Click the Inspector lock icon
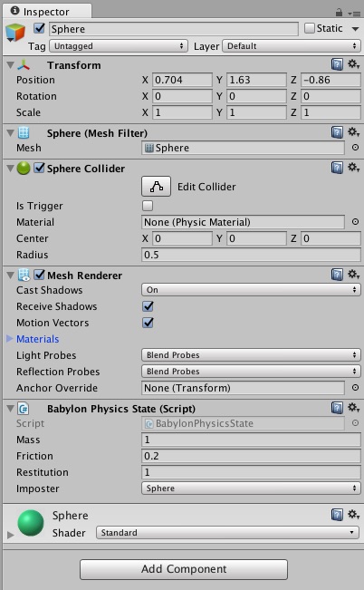The image size is (364, 590). [339, 13]
